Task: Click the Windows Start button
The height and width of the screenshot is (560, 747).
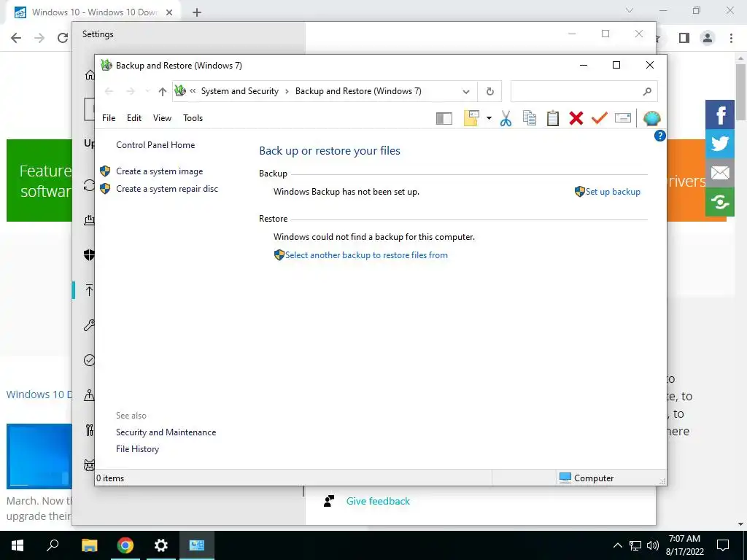Action: pos(18,545)
